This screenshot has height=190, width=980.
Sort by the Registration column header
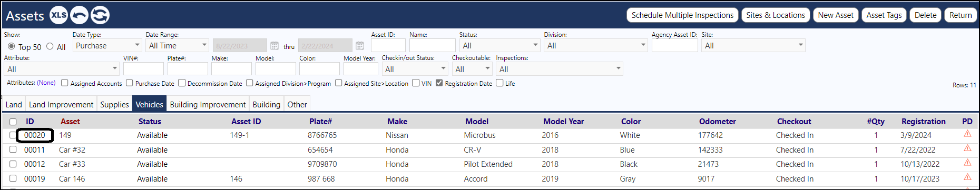click(923, 122)
